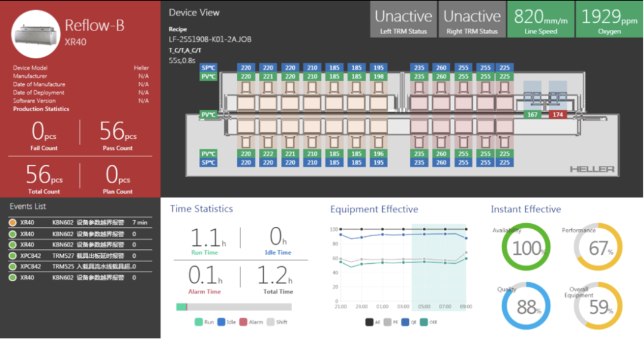Viewport: 644px width, 339px height.
Task: Click the Overall Equipment 59% gauge
Action: tap(599, 306)
